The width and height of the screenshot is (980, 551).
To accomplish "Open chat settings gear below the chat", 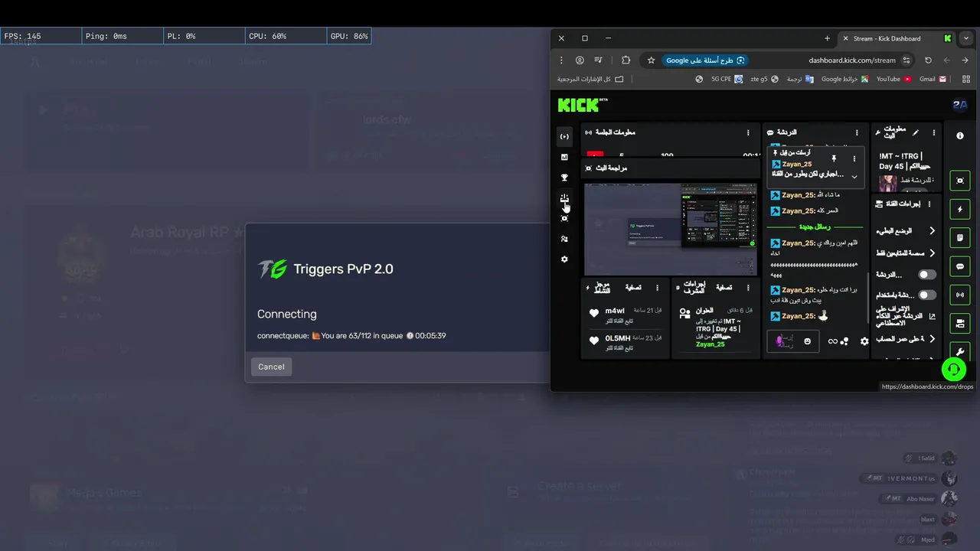I will tap(864, 341).
